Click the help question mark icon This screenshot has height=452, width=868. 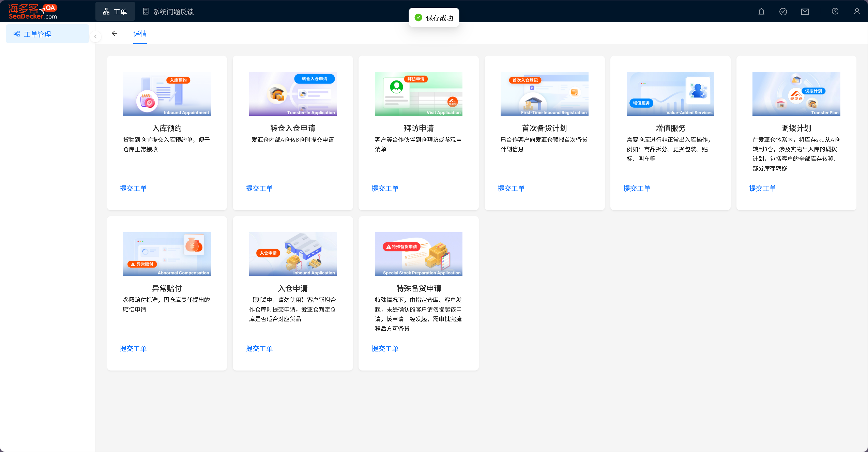click(x=835, y=12)
